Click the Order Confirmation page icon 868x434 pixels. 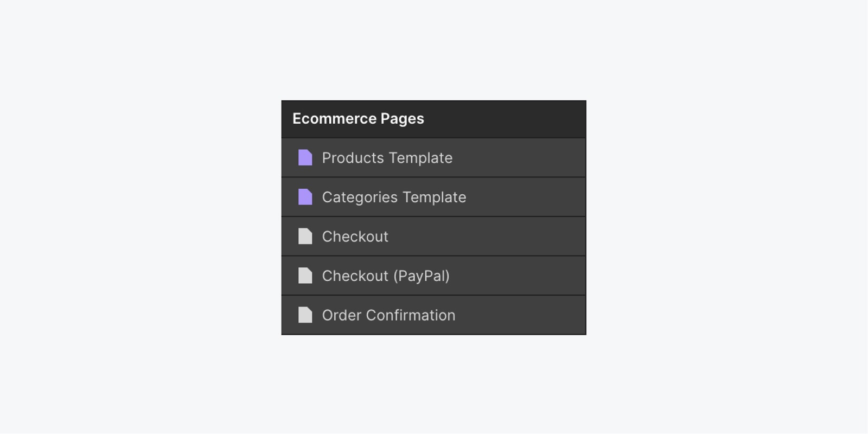[305, 315]
